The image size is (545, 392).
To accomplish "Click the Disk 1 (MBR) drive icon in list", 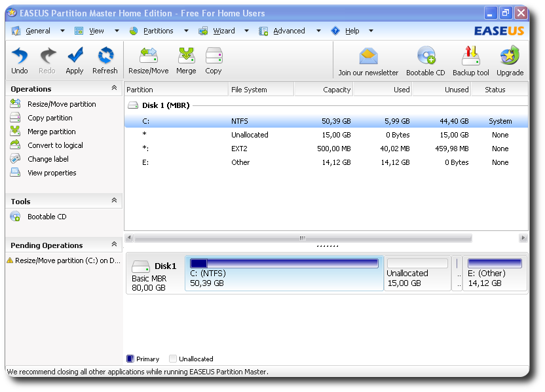I will point(133,105).
